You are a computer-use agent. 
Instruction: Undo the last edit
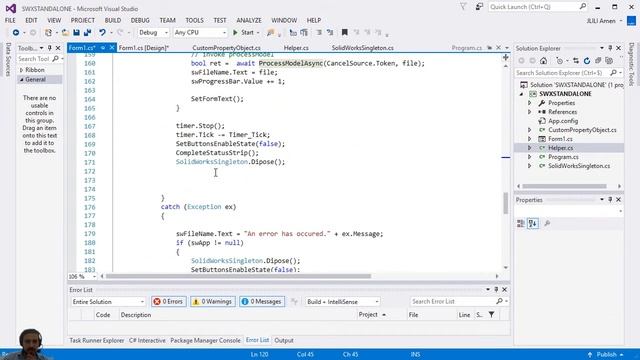(102, 33)
